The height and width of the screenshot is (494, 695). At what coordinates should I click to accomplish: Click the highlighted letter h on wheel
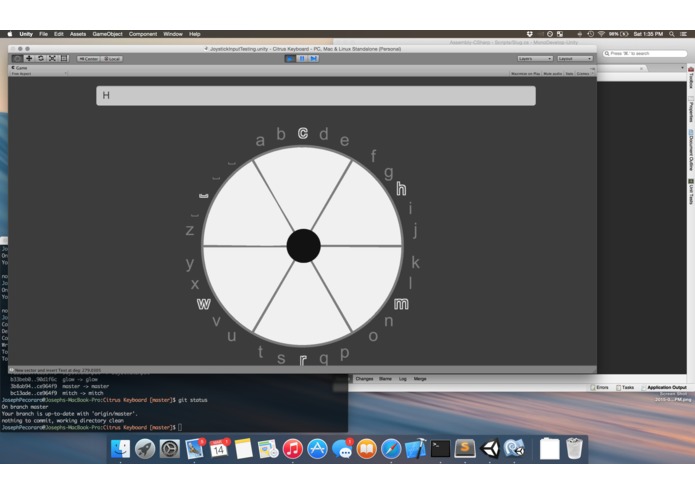401,189
